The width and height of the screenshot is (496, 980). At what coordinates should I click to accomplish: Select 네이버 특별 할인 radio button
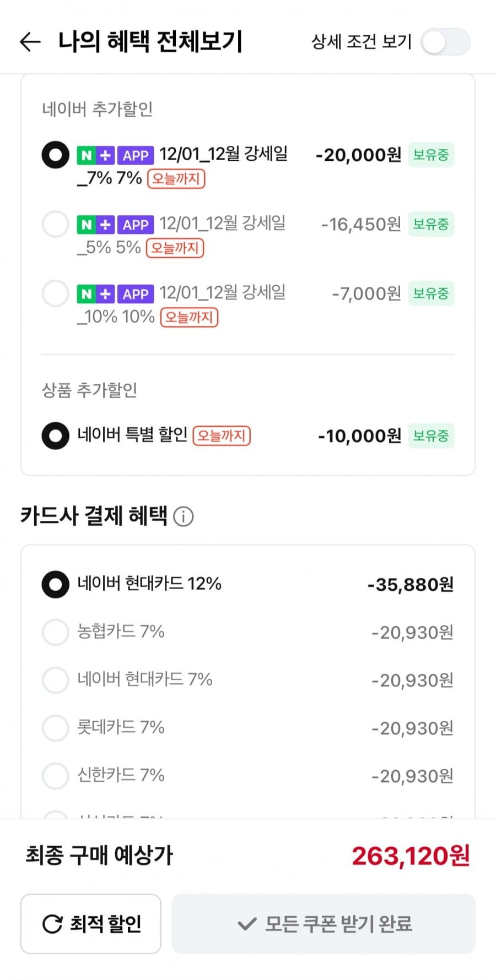coord(56,436)
